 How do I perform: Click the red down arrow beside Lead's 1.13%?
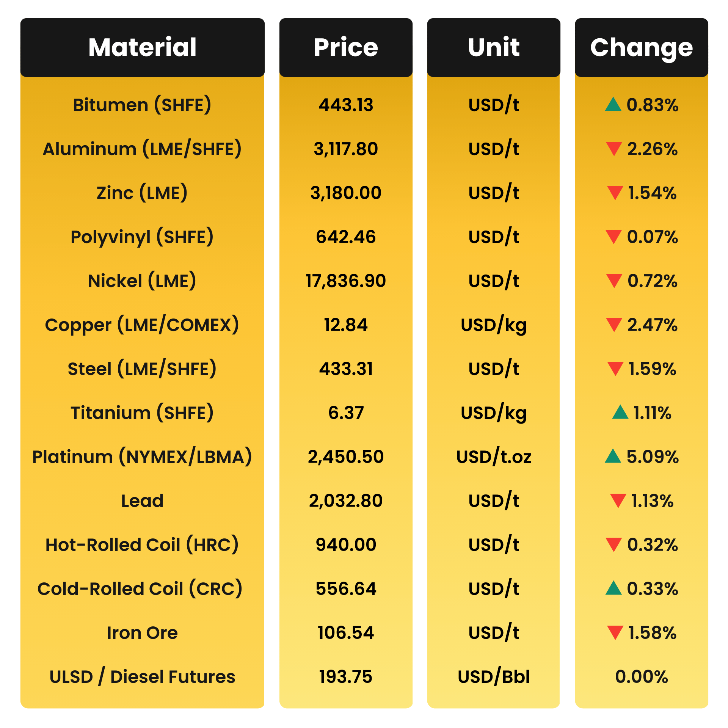pyautogui.click(x=618, y=500)
